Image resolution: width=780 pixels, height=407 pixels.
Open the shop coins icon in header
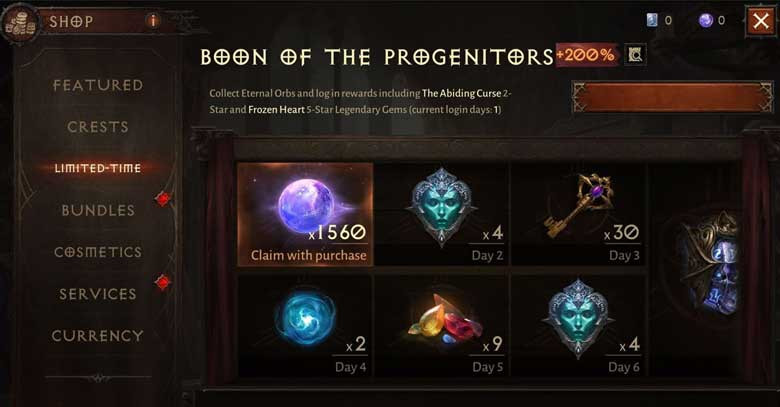click(x=20, y=23)
